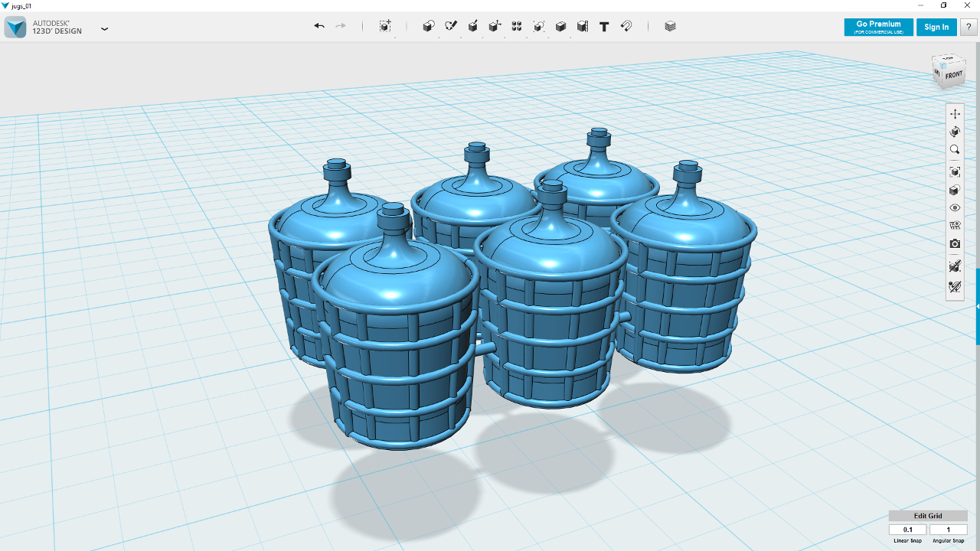Select the Measure tool
The image size is (980, 551).
pyautogui.click(x=583, y=26)
